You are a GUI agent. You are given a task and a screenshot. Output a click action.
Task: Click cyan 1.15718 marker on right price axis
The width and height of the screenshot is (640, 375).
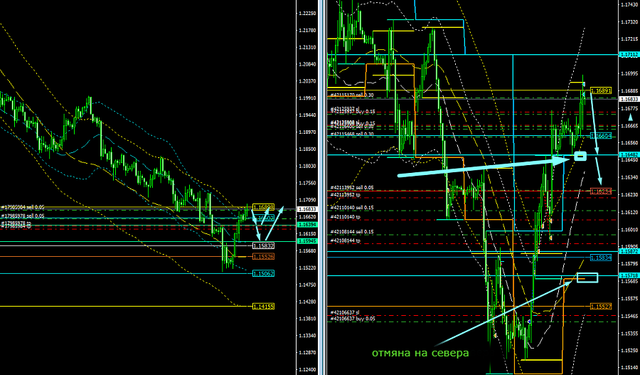point(629,275)
